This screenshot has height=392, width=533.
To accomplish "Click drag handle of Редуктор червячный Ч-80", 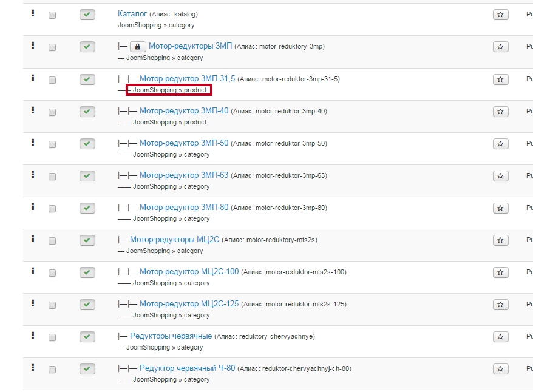I will (x=33, y=367).
